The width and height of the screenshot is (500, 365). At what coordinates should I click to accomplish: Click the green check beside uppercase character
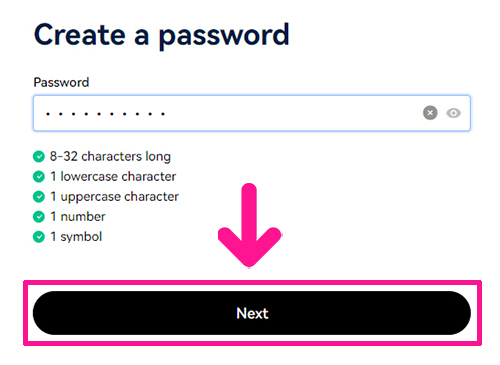coord(39,197)
